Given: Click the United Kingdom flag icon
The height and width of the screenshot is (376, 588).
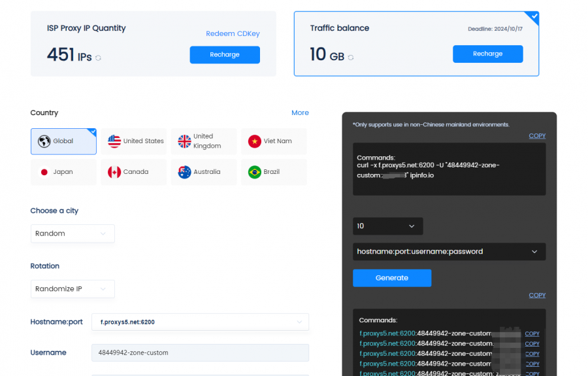Looking at the screenshot, I should coord(184,141).
